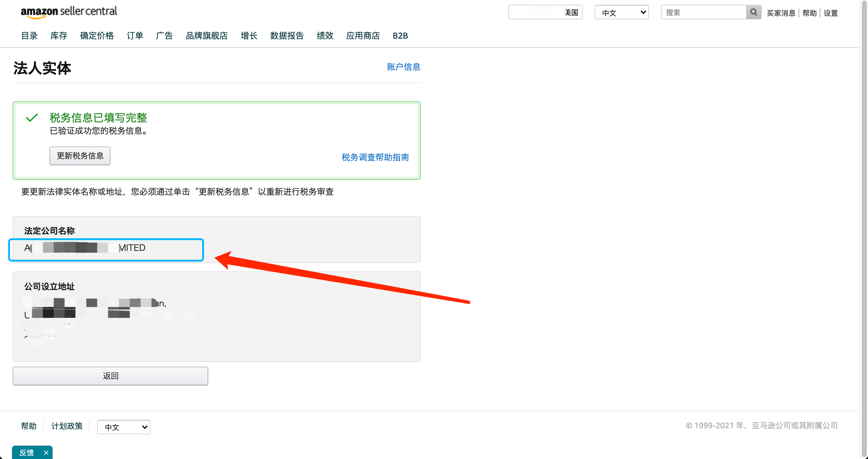This screenshot has height=459, width=868.
Task: Open the 目录 menu
Action: point(29,36)
